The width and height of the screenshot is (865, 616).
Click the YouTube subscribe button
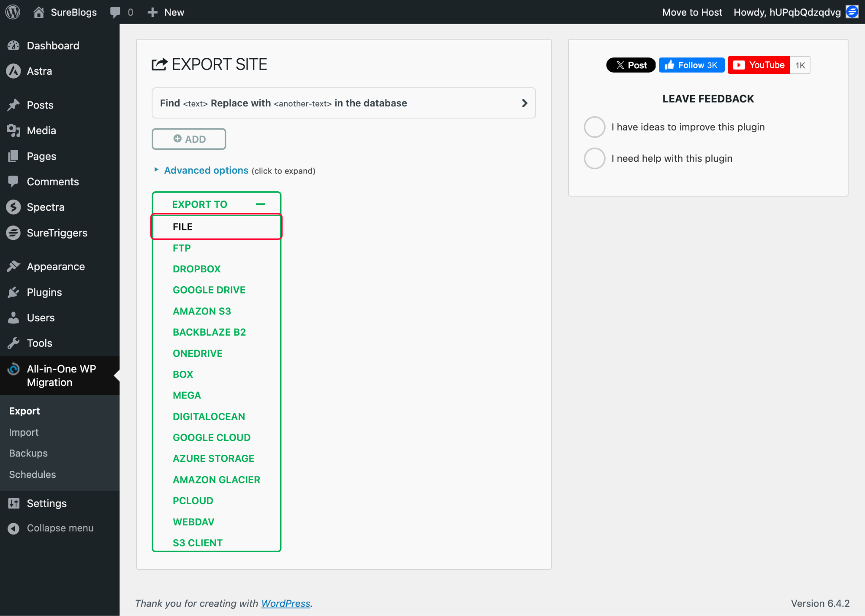coord(759,65)
